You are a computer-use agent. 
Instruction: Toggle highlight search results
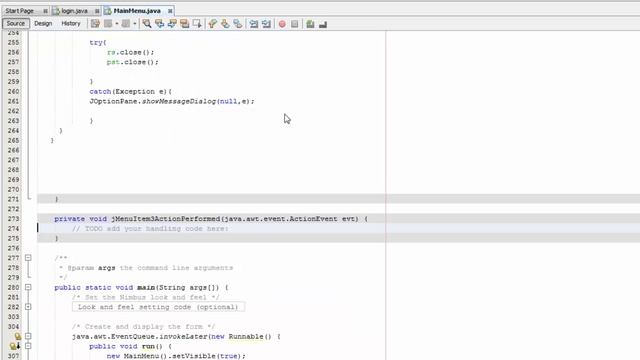184,24
